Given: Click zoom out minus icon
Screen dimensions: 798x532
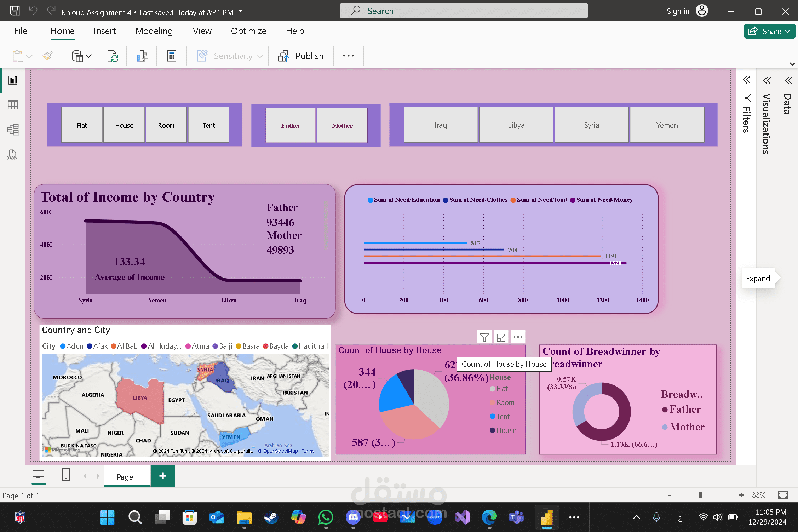Looking at the screenshot, I should 669,495.
